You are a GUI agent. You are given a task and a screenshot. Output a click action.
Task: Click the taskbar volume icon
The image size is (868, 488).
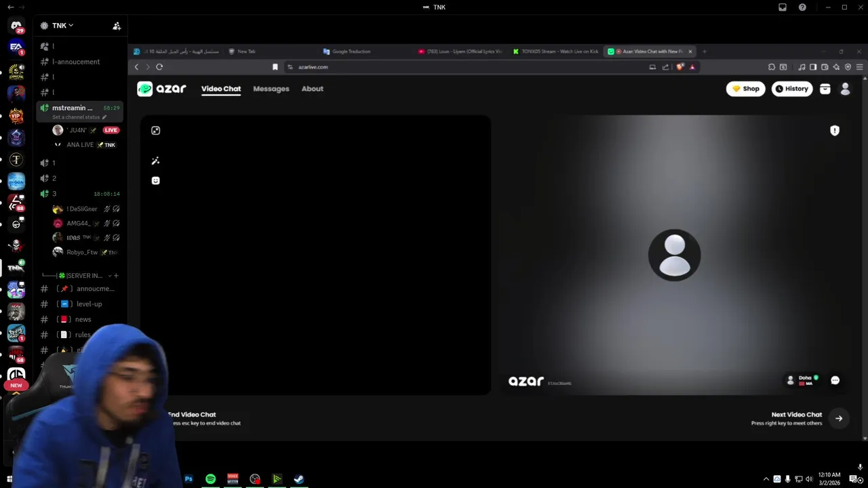point(809,479)
